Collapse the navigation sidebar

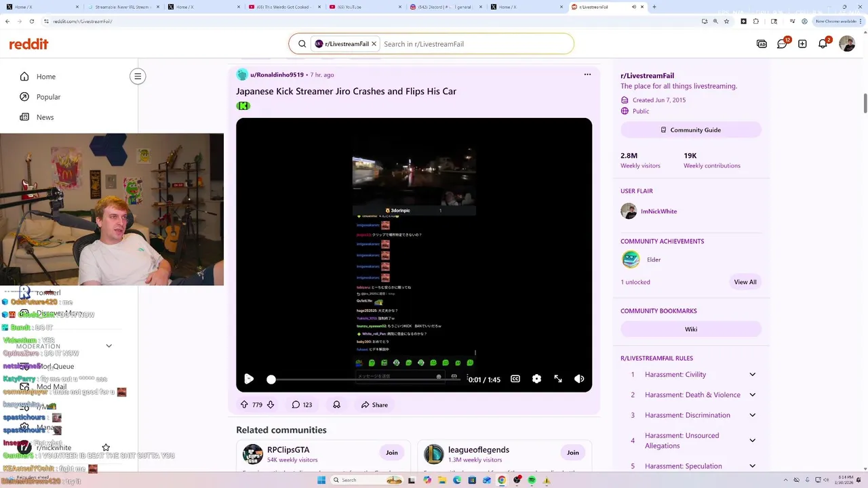coord(138,77)
